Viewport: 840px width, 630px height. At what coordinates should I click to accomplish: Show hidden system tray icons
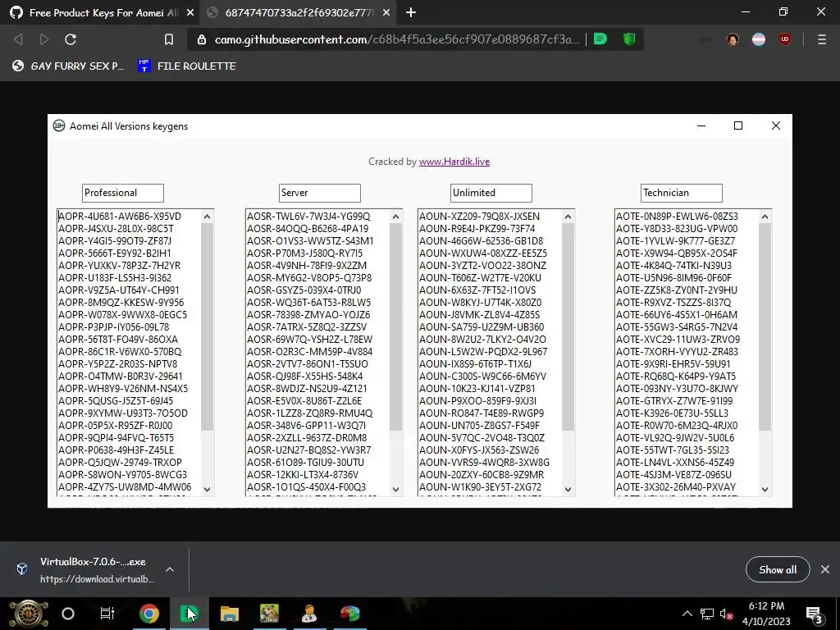(687, 614)
